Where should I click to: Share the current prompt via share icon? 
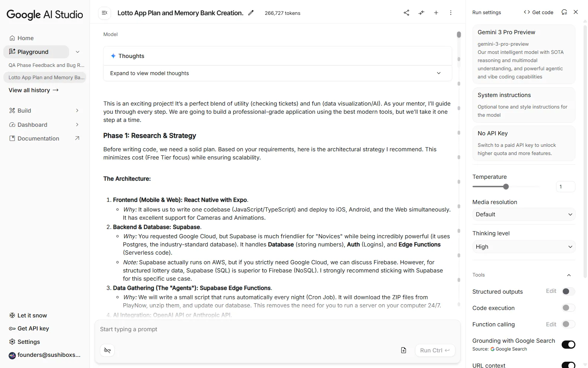click(x=406, y=13)
